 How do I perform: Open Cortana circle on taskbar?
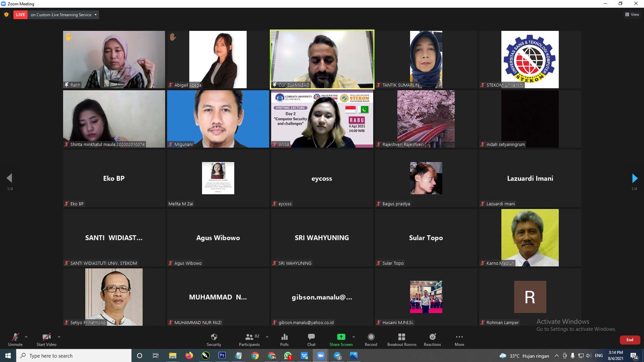pos(140,356)
